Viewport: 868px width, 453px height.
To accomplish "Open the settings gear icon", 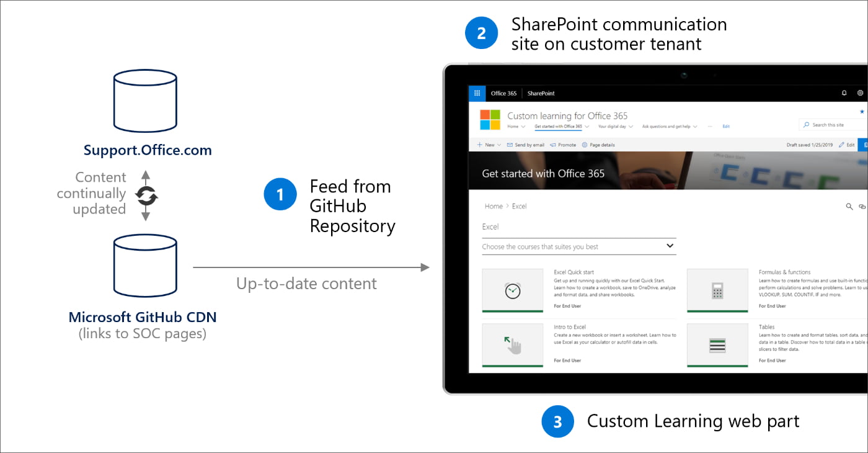I will 860,93.
